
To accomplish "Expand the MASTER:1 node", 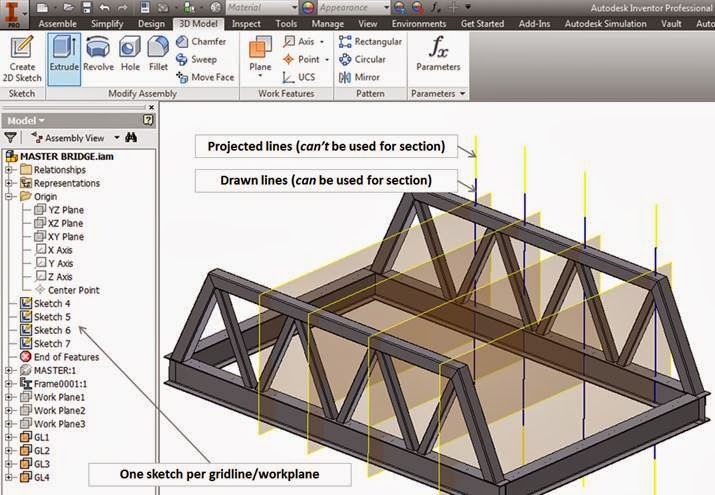I will 8,371.
